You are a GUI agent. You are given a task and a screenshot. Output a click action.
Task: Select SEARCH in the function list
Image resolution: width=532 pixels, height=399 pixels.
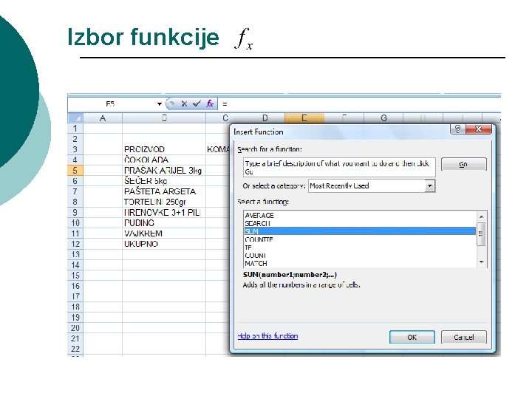pyautogui.click(x=360, y=224)
